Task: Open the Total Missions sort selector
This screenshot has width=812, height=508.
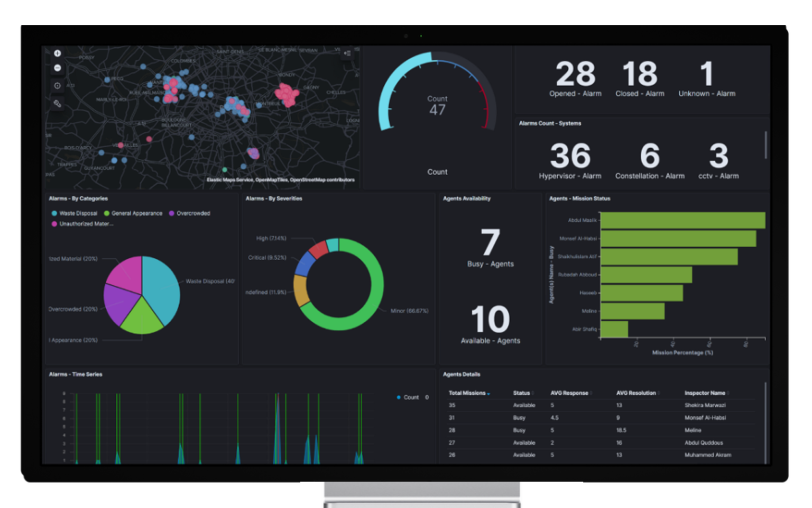Action: [x=488, y=393]
